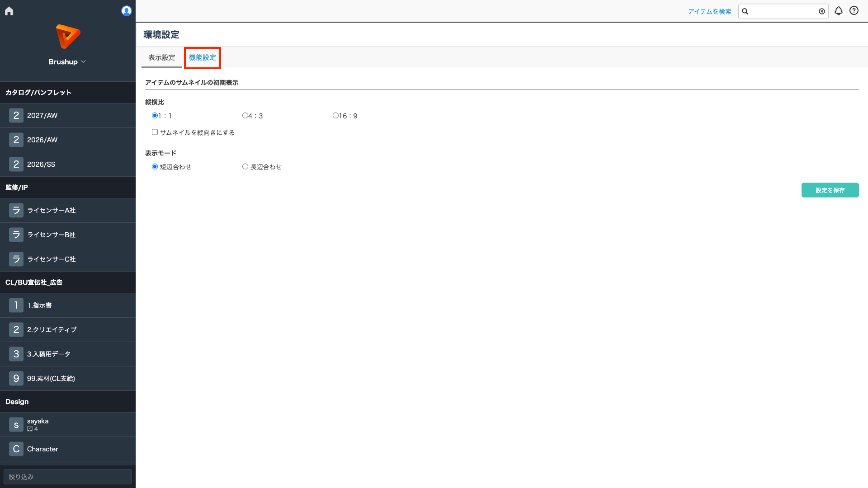Open the 2026/SS project
The height and width of the screenshot is (488, 868).
point(68,164)
